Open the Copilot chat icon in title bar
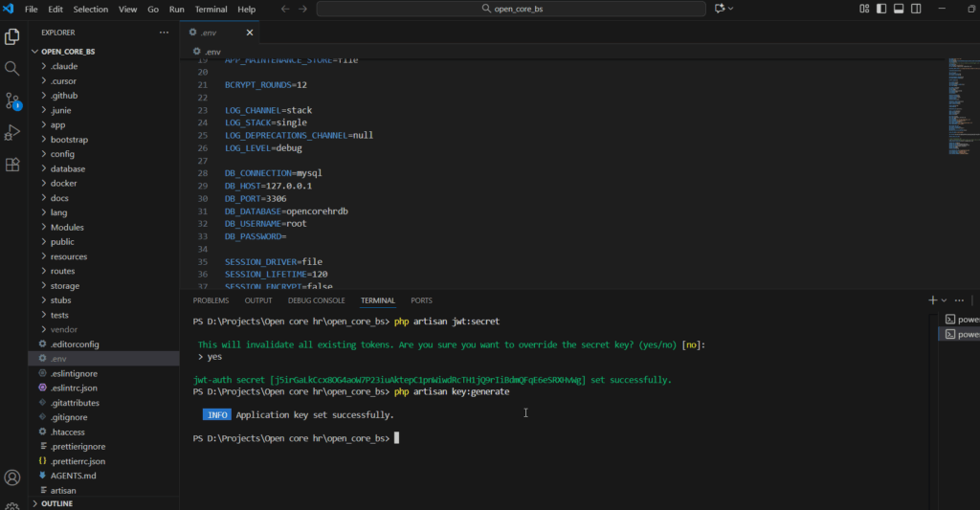The height and width of the screenshot is (510, 980). coord(720,9)
